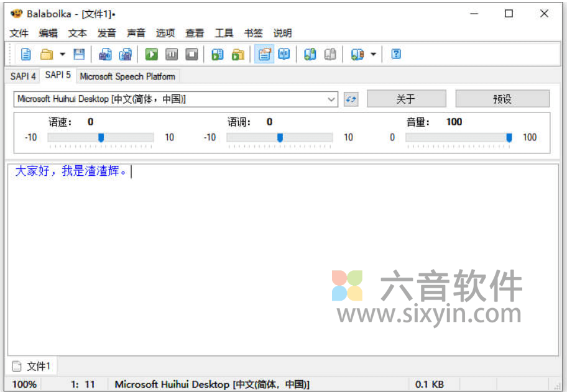567x392 pixels.
Task: Open the dropdown arrow next to Open icon
Action: [62, 54]
